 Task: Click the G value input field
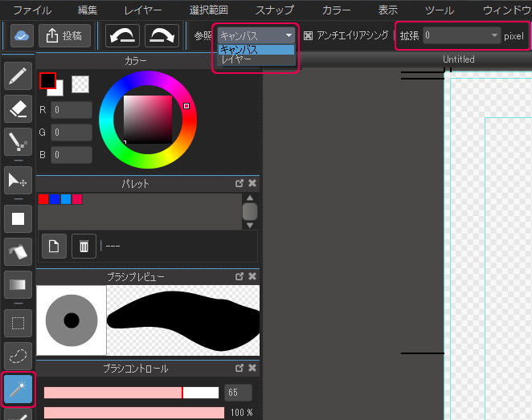point(72,133)
